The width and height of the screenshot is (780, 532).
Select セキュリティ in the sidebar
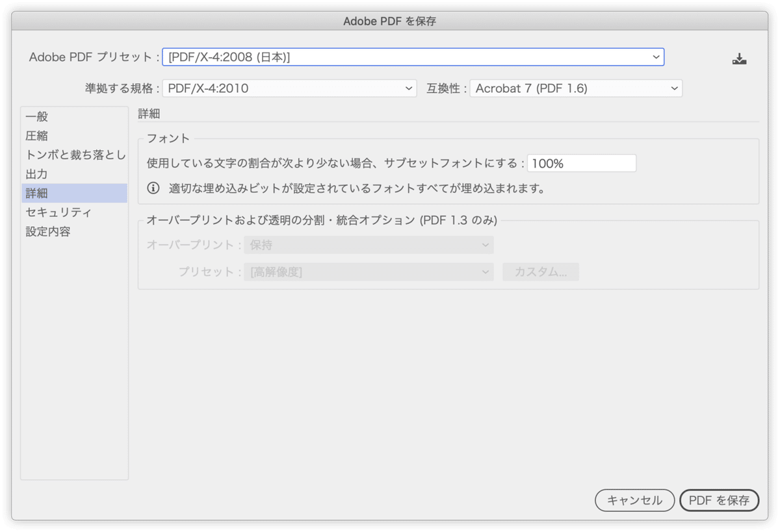coord(74,212)
